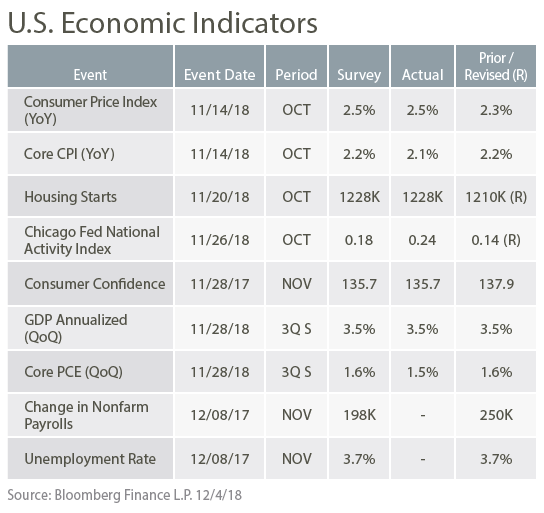
Task: Click the Consumer Confidence row label
Action: tap(90, 284)
